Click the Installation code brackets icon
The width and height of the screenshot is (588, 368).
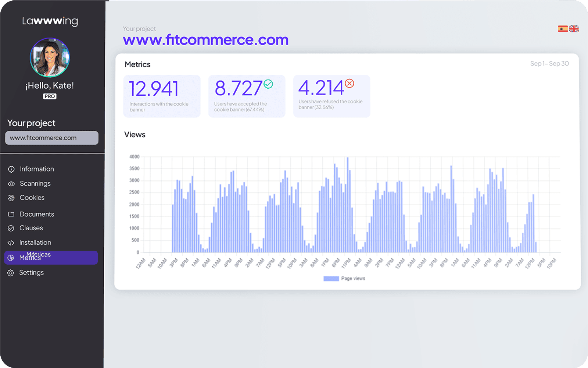[11, 243]
